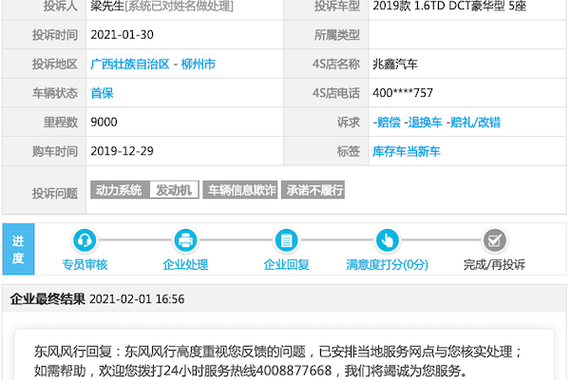This screenshot has width=570, height=380.
Task: Click the 投诉问题 row label
Action: point(55,193)
